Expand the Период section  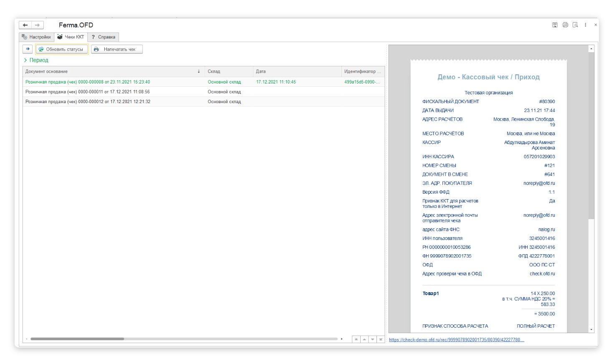[36, 60]
